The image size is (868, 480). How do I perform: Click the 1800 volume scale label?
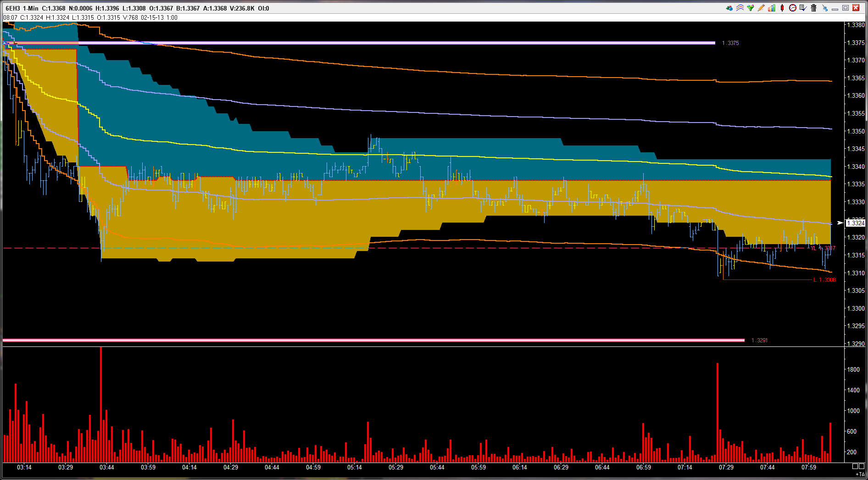pyautogui.click(x=853, y=369)
